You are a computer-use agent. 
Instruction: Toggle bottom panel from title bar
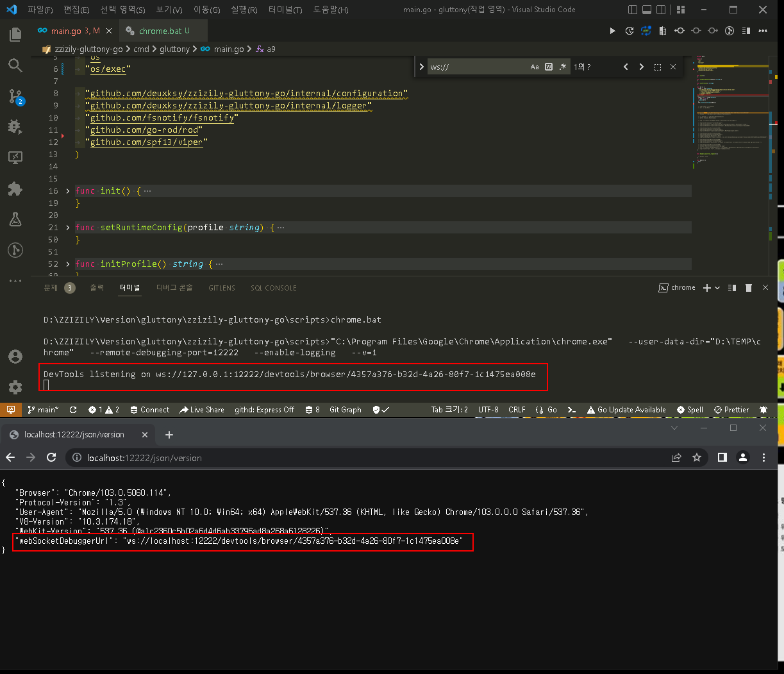(647, 10)
